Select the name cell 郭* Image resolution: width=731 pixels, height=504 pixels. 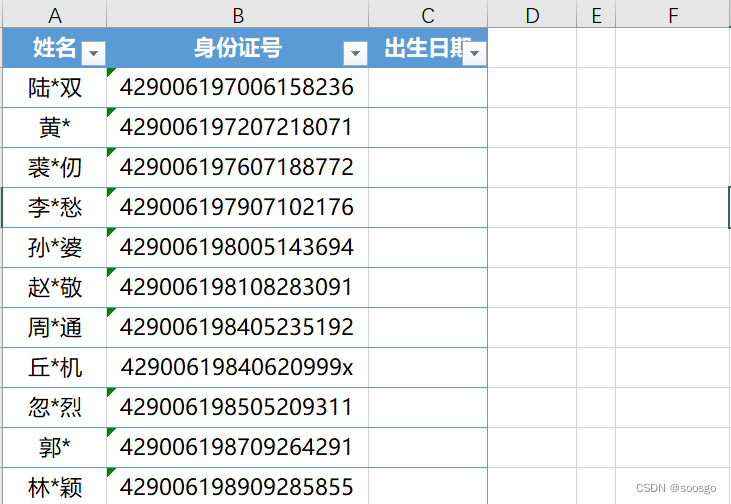coord(55,448)
